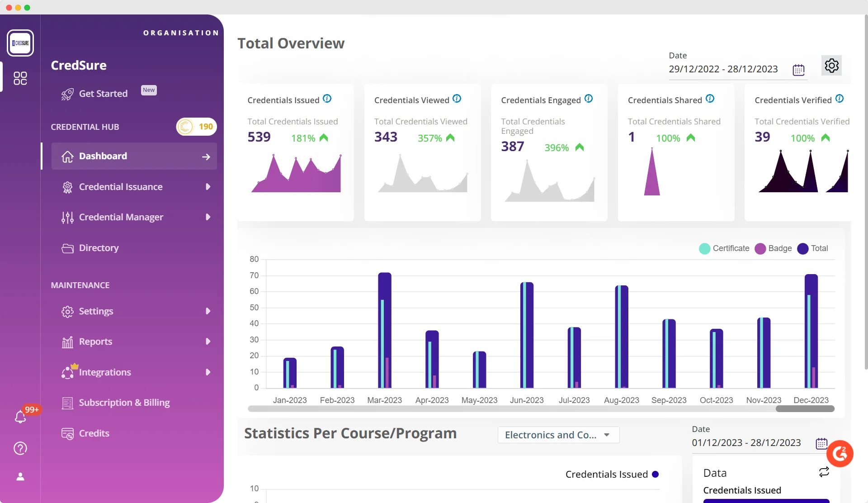868x503 pixels.
Task: Click the Credentials Shared sparkline chart
Action: (x=652, y=172)
